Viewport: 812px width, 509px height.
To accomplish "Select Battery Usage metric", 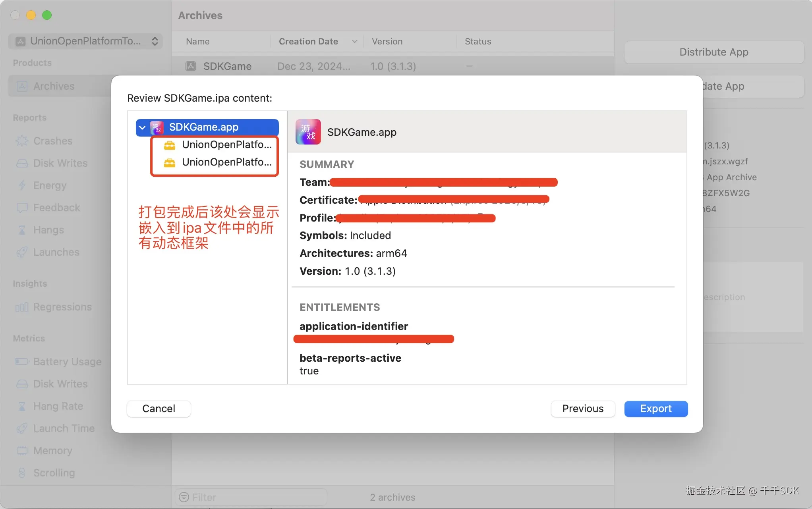I will click(x=67, y=362).
